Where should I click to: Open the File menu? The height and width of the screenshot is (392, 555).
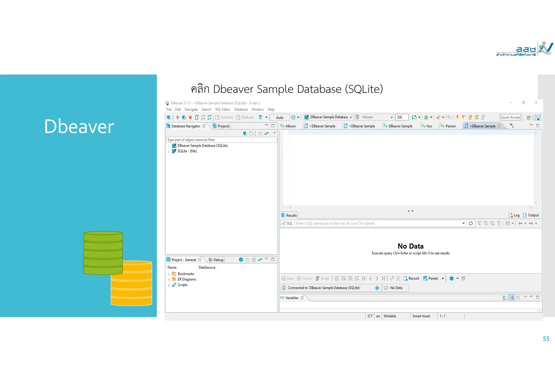pyautogui.click(x=169, y=109)
